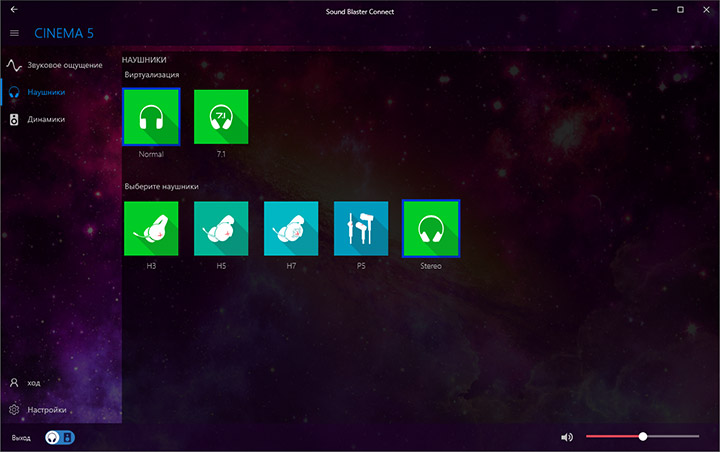Select the Normal virtualization tile

pyautogui.click(x=151, y=117)
